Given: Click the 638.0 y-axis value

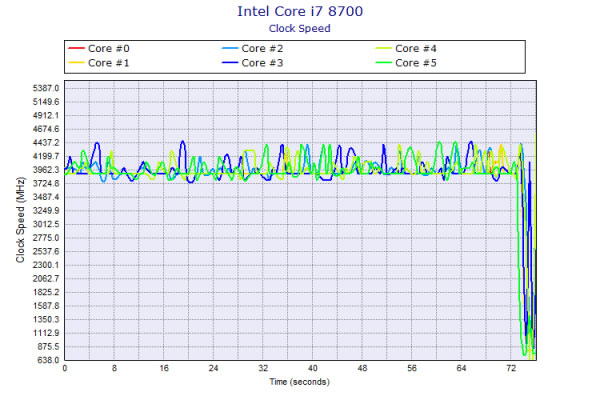Looking at the screenshot, I should [48, 360].
